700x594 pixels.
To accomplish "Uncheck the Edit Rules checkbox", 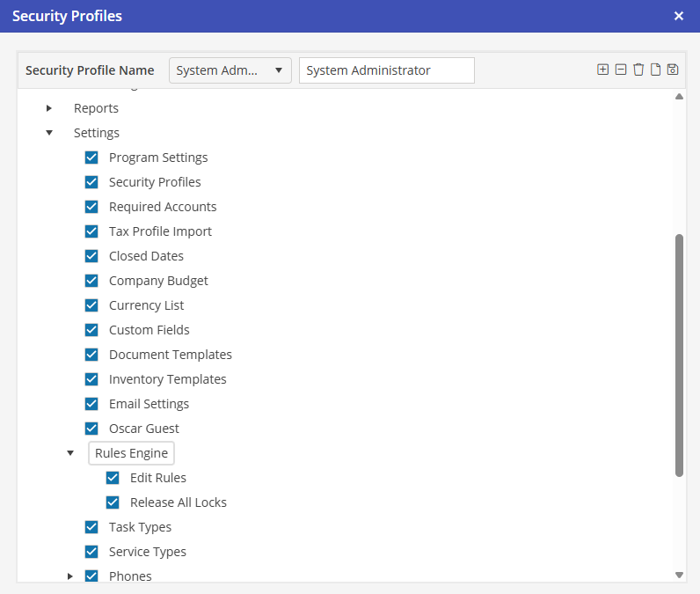I will 113,478.
